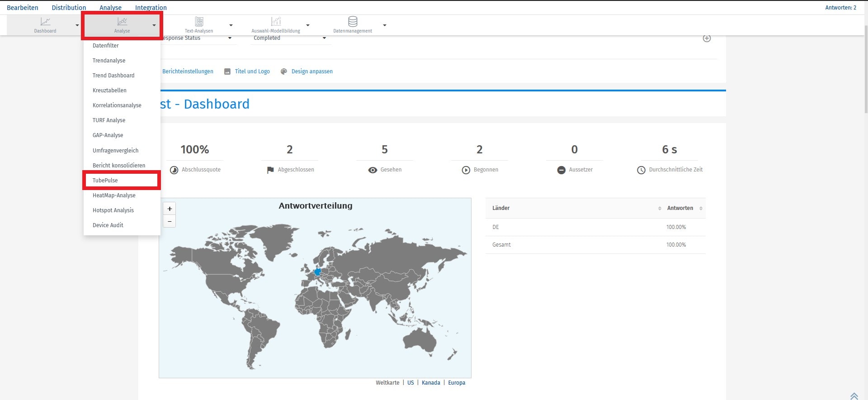The height and width of the screenshot is (400, 868).
Task: Expand the Completed status dropdown
Action: 324,38
